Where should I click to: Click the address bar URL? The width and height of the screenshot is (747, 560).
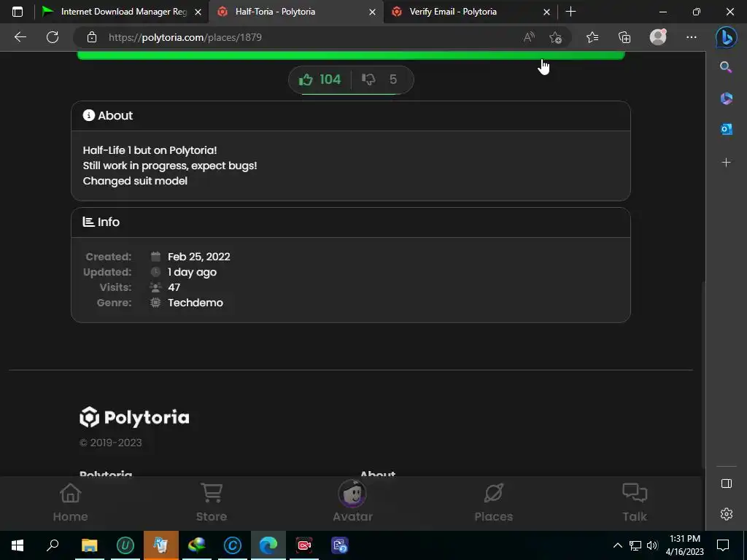coord(185,37)
